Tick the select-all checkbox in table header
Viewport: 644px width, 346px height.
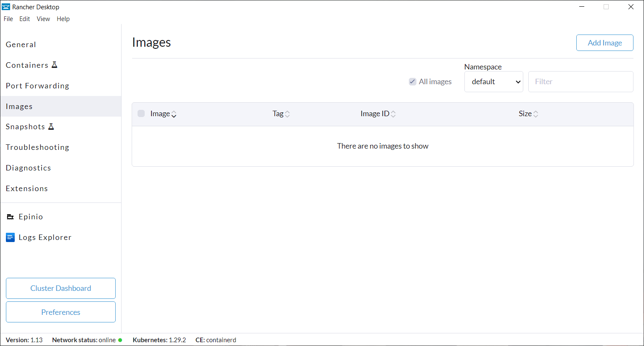[x=141, y=114]
